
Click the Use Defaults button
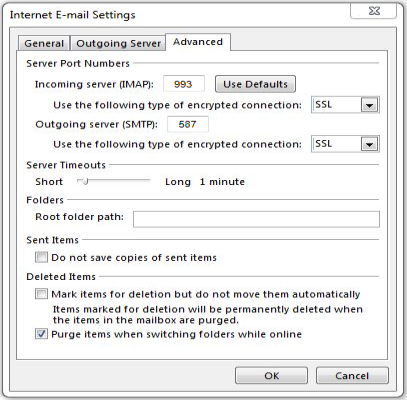[255, 84]
